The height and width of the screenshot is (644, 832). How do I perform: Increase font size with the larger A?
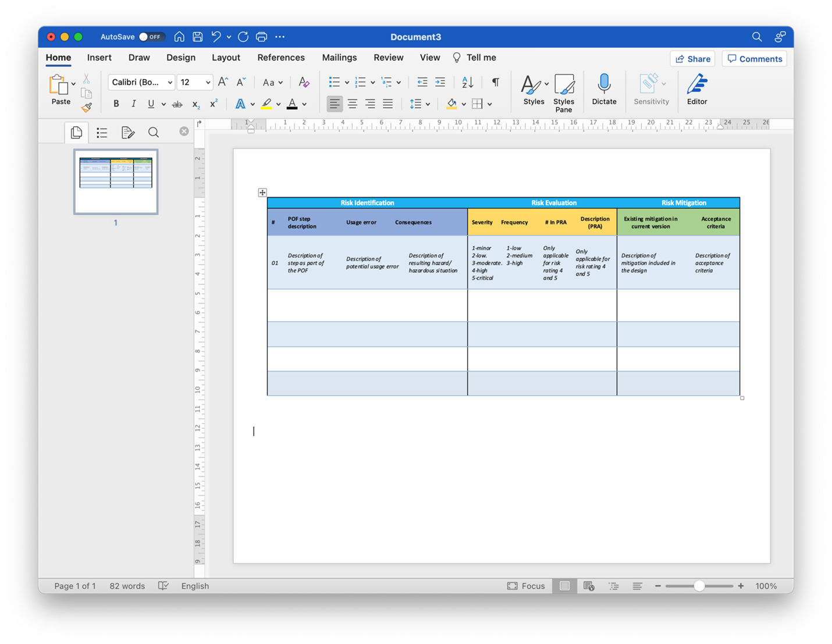coord(223,82)
